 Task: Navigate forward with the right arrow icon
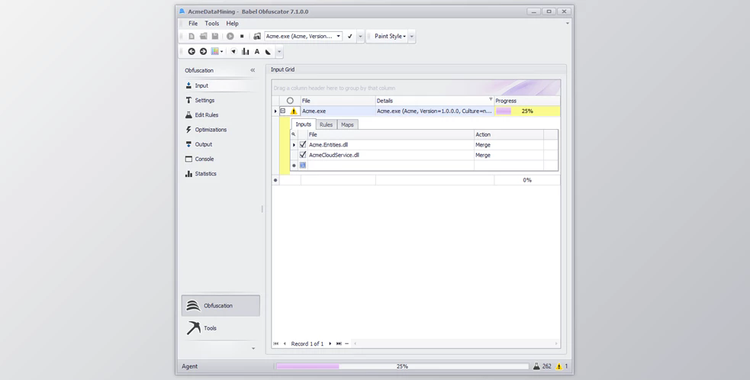(x=203, y=51)
